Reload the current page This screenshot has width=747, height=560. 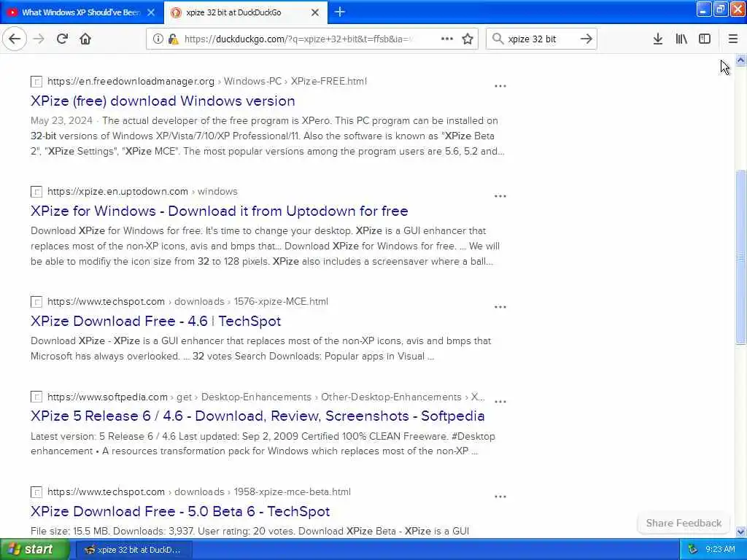(62, 39)
